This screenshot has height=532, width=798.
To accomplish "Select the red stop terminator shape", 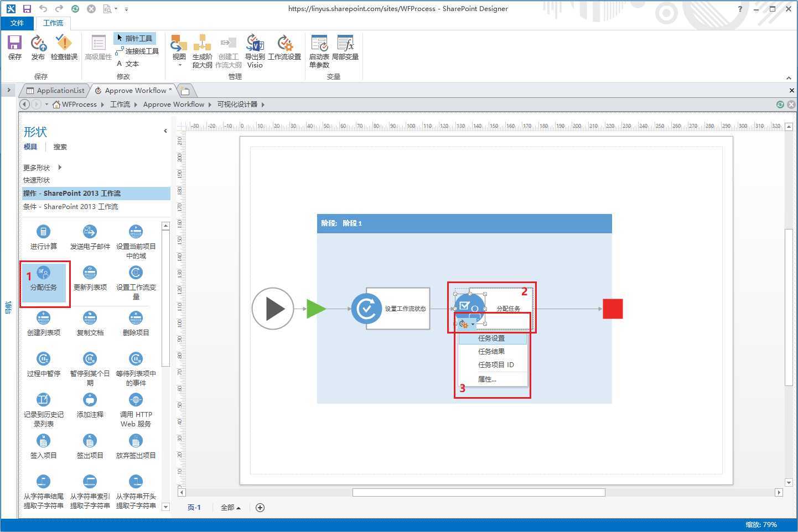I will point(613,309).
